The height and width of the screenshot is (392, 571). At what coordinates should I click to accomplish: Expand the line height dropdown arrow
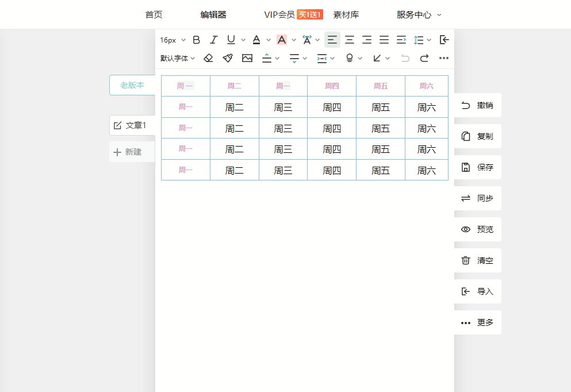coord(429,40)
